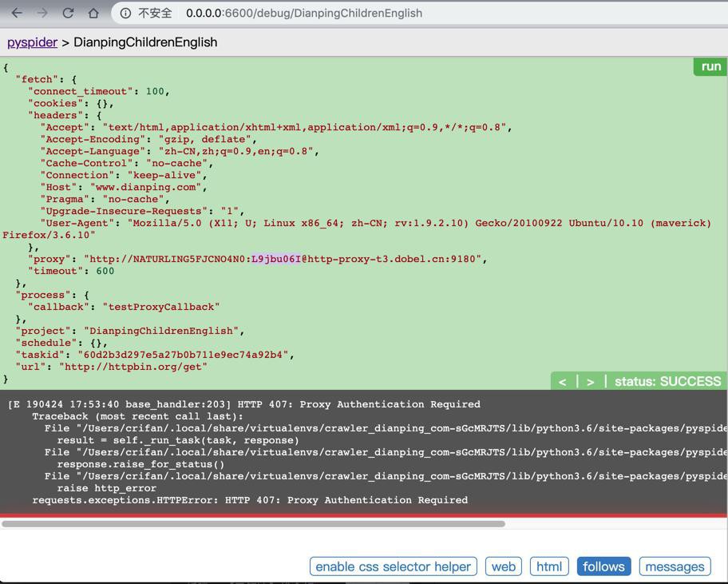
Task: Click the status: SUCCESS label
Action: [x=667, y=381]
